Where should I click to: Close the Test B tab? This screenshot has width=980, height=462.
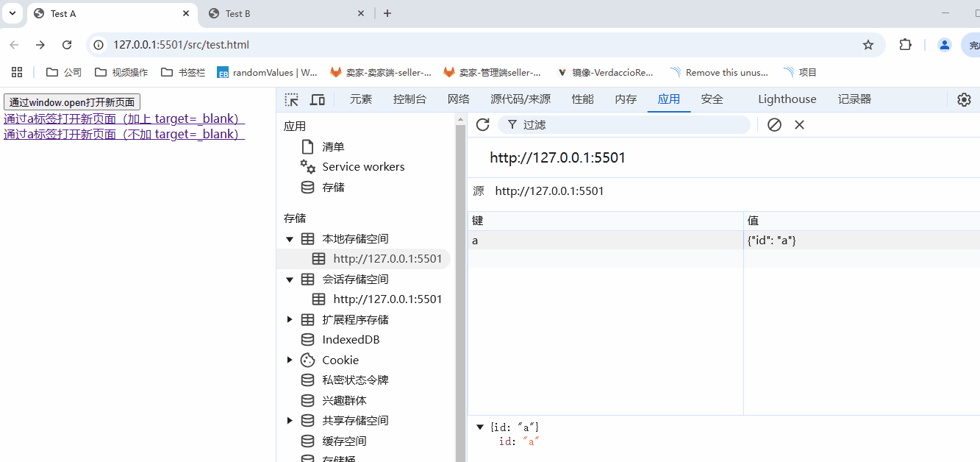point(361,13)
